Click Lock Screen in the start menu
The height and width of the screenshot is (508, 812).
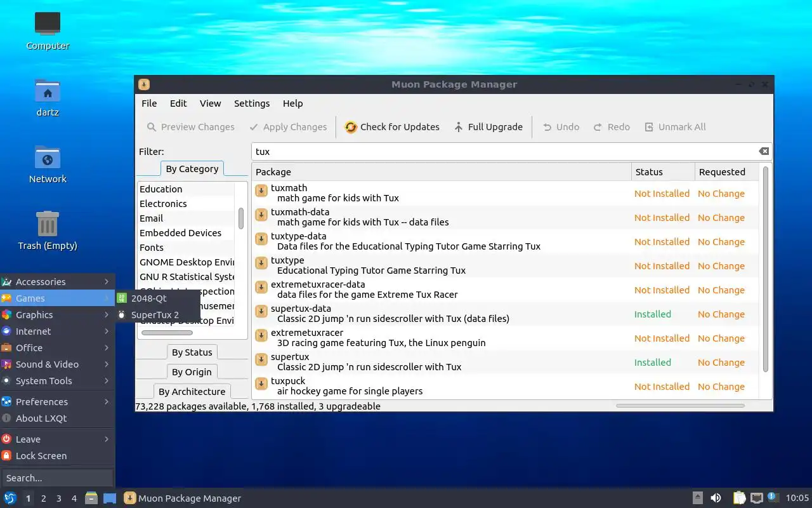[57, 456]
